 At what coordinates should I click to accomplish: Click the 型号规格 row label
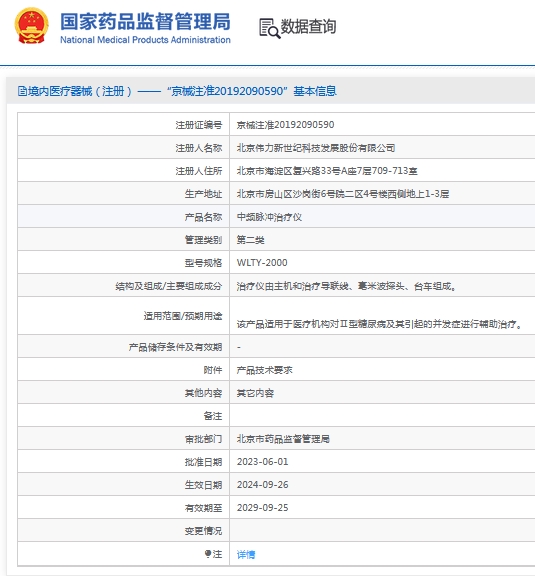[204, 263]
